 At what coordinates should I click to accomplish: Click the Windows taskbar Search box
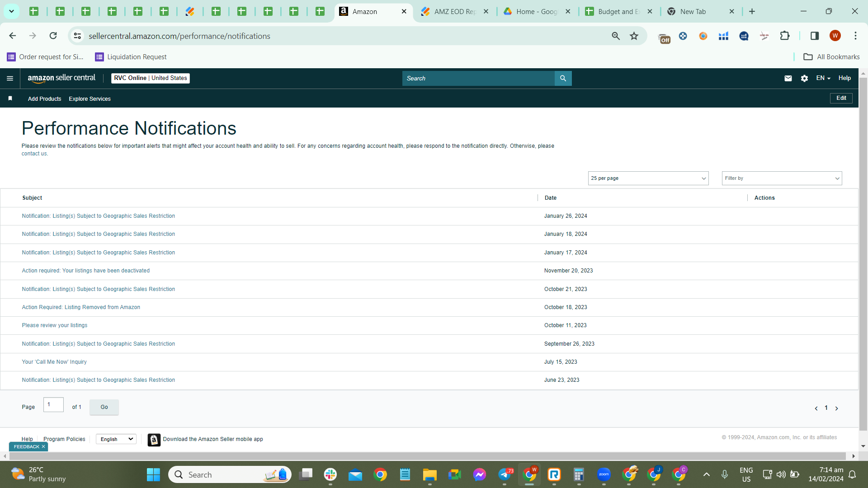click(230, 474)
